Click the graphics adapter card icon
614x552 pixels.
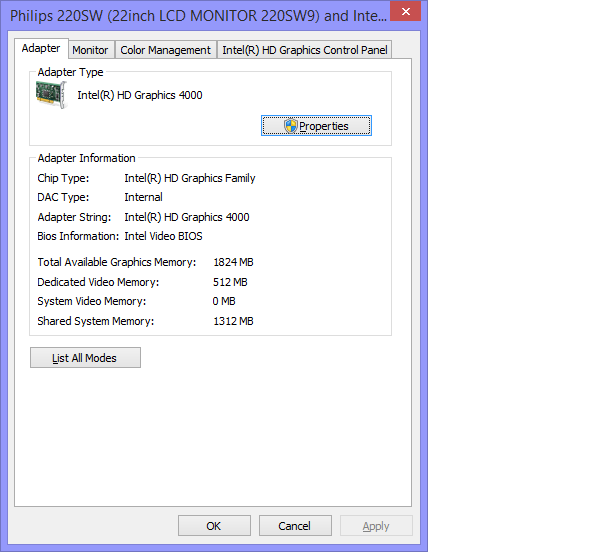[x=50, y=95]
